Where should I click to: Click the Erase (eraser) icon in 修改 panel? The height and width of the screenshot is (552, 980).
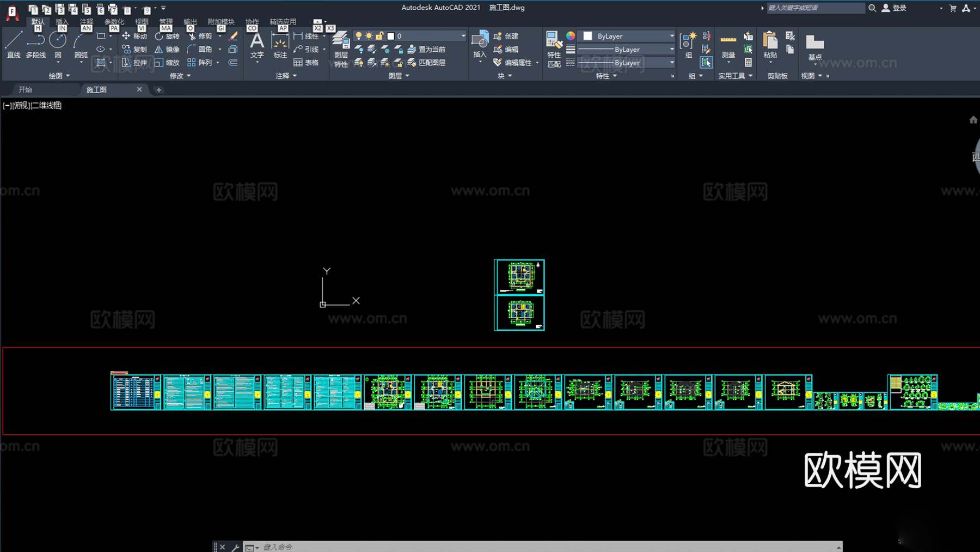click(233, 36)
